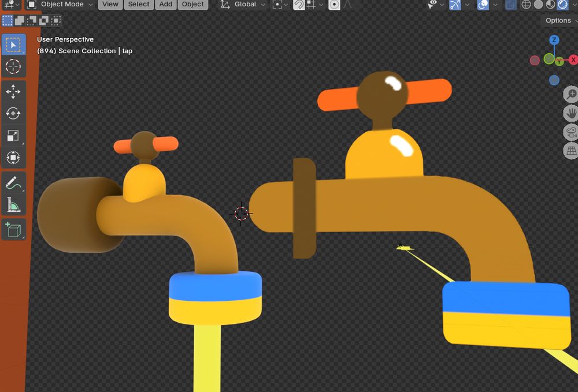Switch to wireframe shading

[526, 5]
